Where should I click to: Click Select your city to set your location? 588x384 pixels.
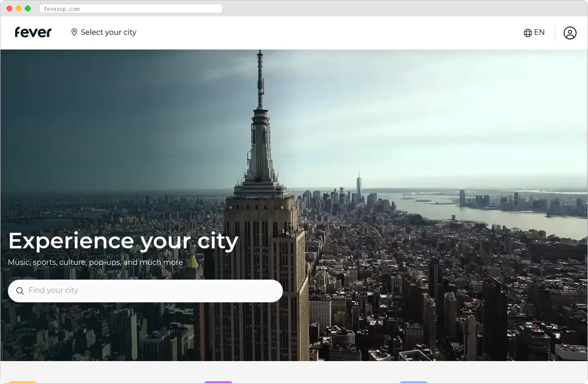tap(109, 32)
